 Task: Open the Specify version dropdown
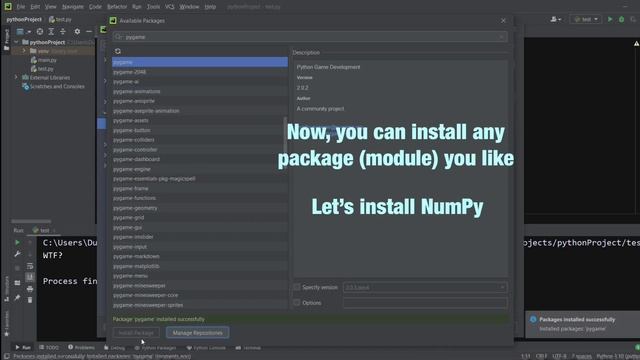point(425,287)
